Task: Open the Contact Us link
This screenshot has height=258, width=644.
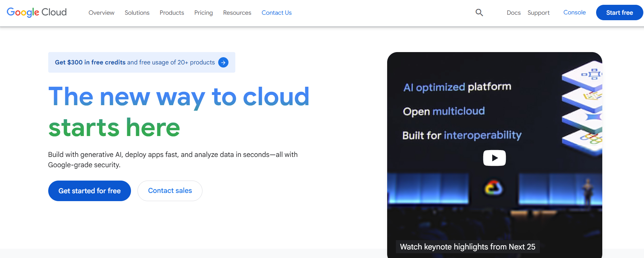Action: [x=276, y=13]
